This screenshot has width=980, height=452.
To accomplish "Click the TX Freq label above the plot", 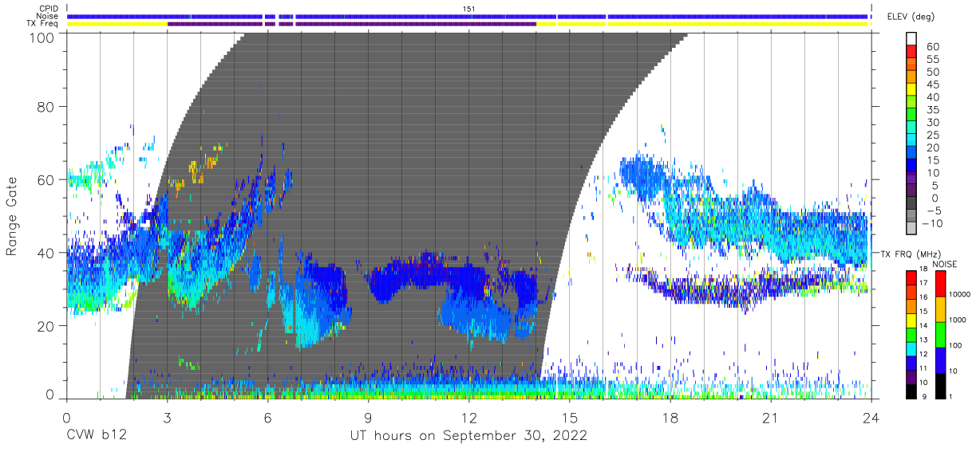I will pos(43,24).
